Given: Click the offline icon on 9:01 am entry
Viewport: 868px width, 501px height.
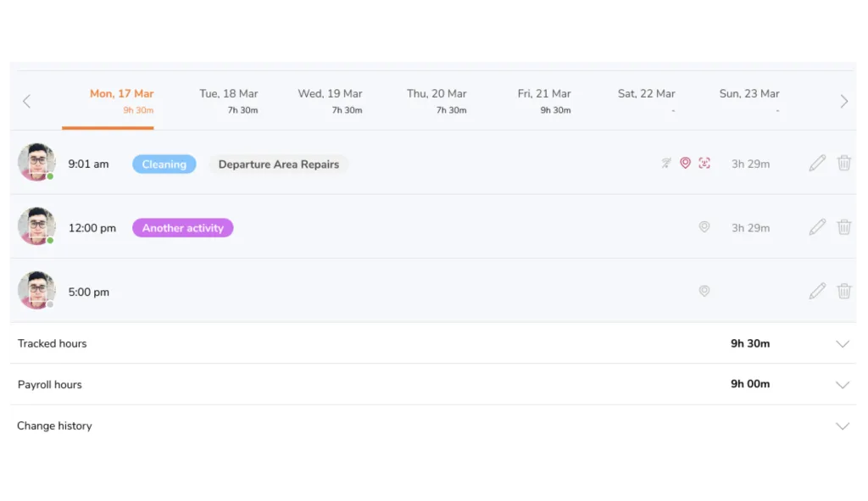Looking at the screenshot, I should click(667, 164).
